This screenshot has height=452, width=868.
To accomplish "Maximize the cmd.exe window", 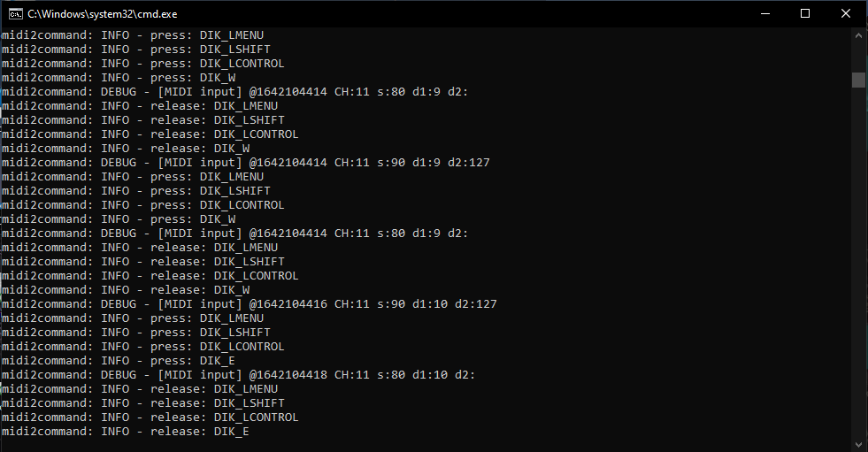I will [x=805, y=13].
